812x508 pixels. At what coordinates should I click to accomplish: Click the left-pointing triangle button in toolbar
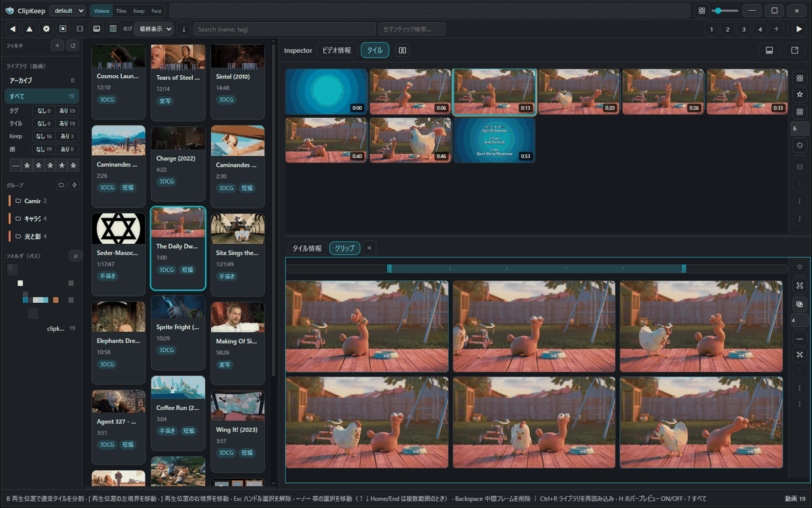(x=13, y=29)
